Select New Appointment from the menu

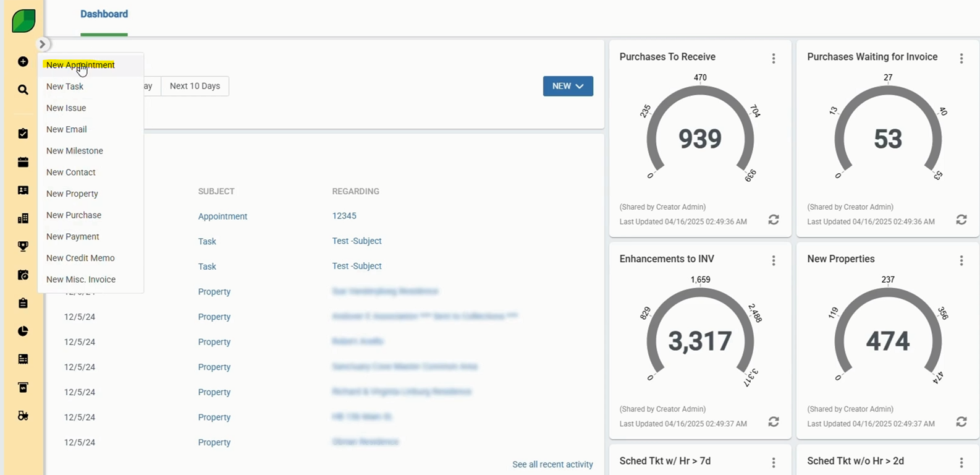[91, 65]
